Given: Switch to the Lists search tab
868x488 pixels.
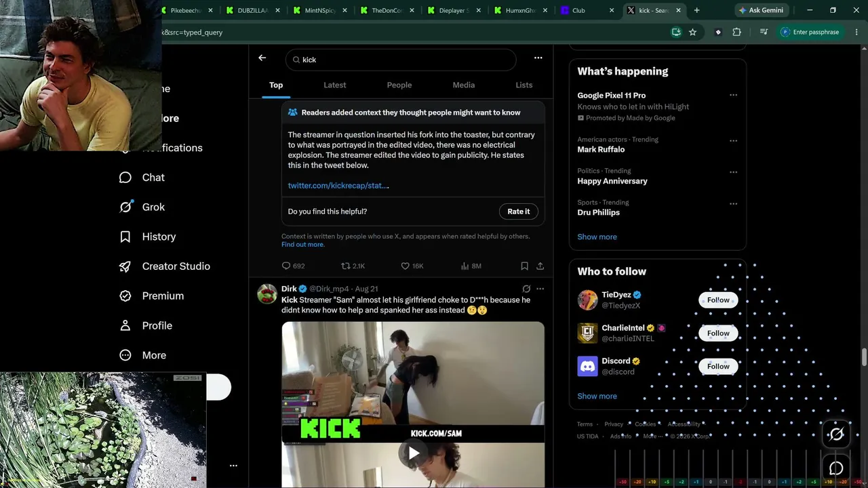Looking at the screenshot, I should (x=524, y=85).
